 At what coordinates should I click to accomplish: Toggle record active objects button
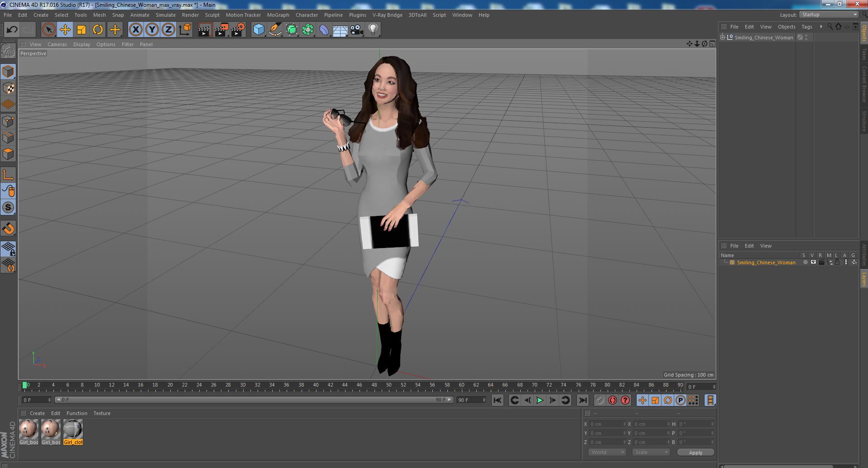tap(599, 400)
